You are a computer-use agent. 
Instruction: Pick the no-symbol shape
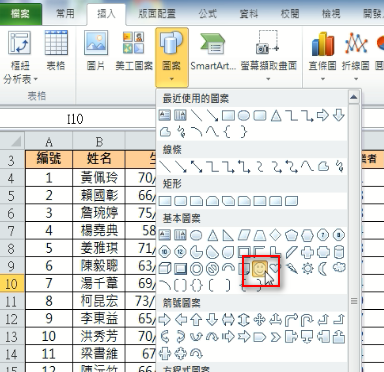click(x=212, y=269)
